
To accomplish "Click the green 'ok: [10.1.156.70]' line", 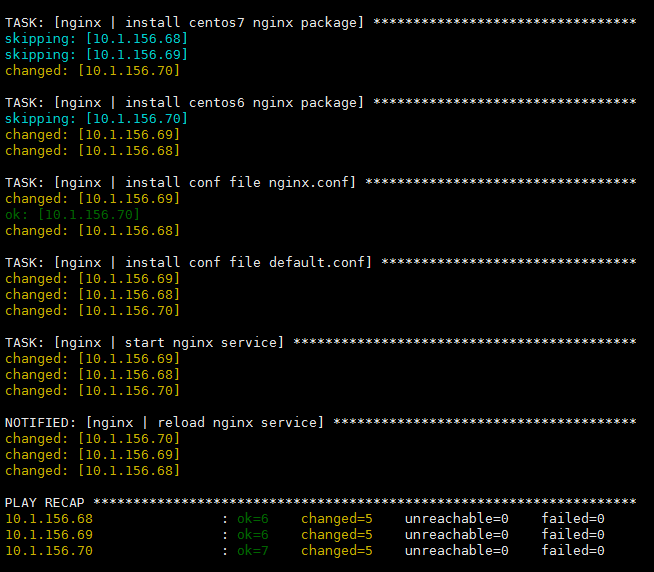I will tap(72, 215).
